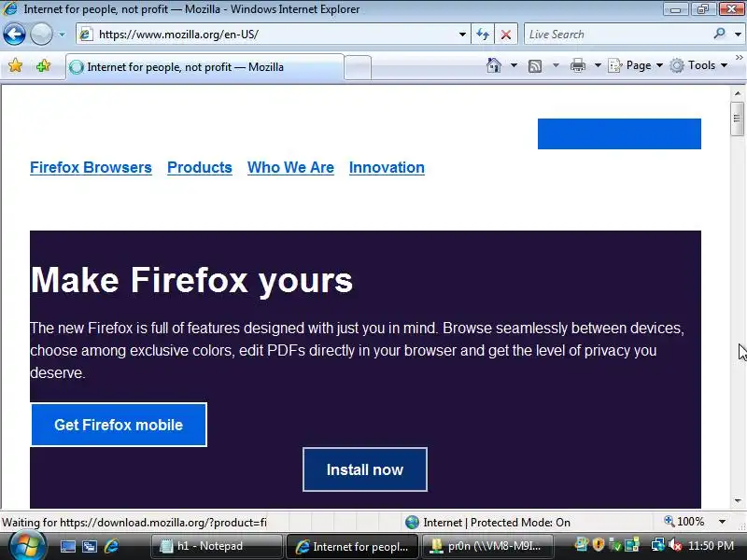
Task: Click the Add to Favorites icon
Action: pyautogui.click(x=43, y=65)
